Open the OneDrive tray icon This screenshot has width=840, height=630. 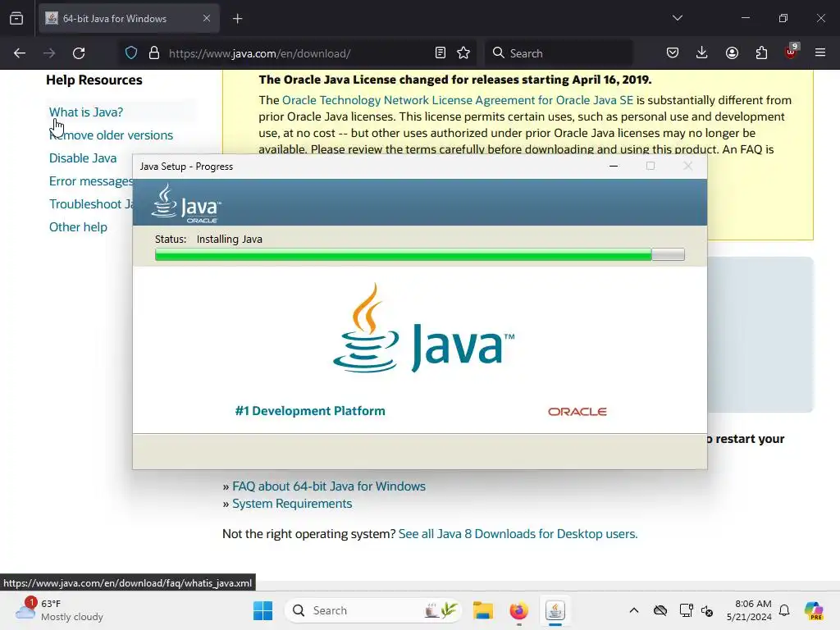660,610
